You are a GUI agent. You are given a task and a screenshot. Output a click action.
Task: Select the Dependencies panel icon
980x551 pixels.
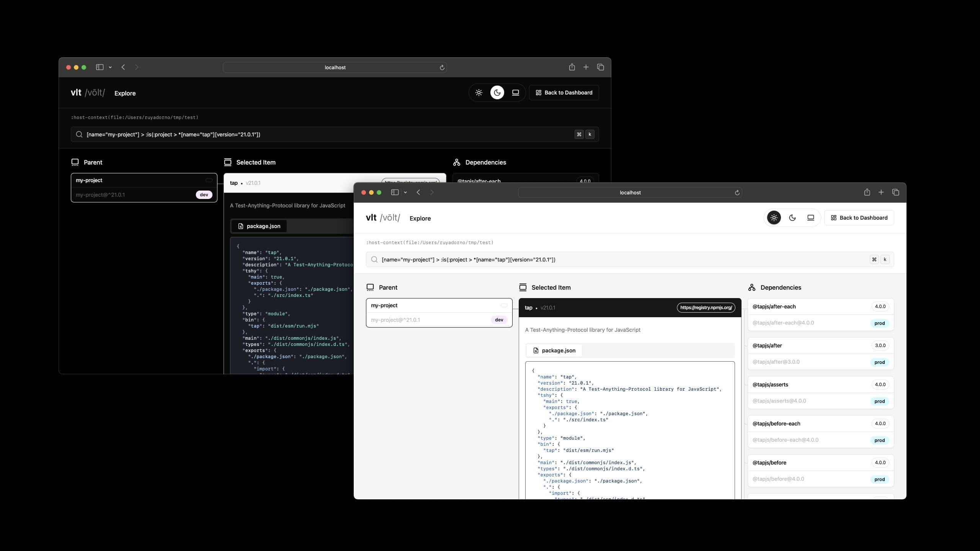[753, 287]
